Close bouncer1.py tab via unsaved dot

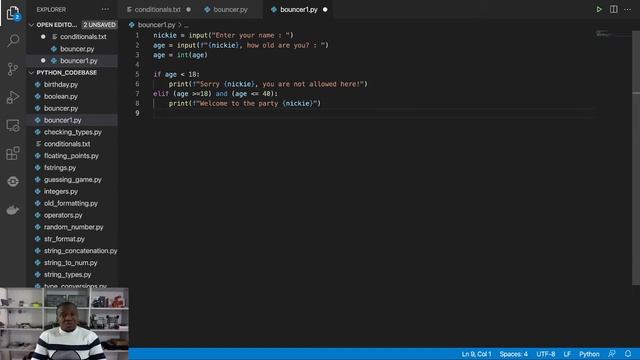pyautogui.click(x=325, y=9)
